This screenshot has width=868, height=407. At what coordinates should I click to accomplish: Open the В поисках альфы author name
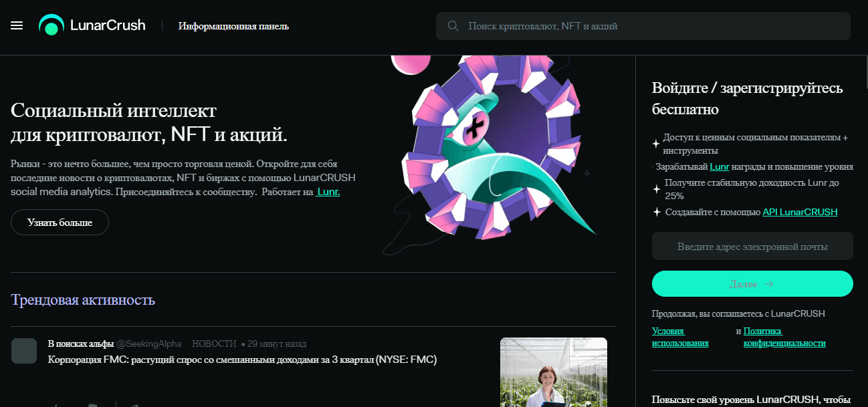81,344
